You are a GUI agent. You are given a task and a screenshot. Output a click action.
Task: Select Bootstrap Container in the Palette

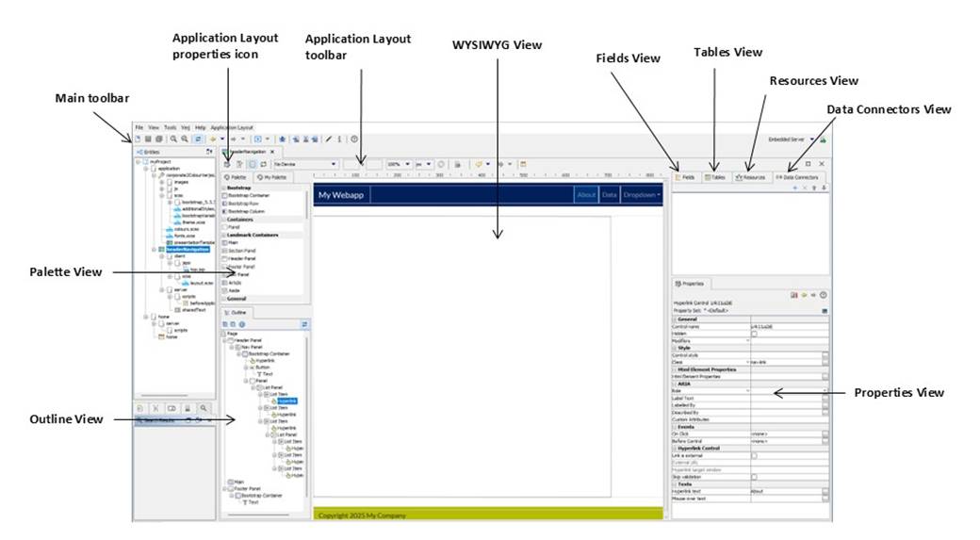click(249, 195)
